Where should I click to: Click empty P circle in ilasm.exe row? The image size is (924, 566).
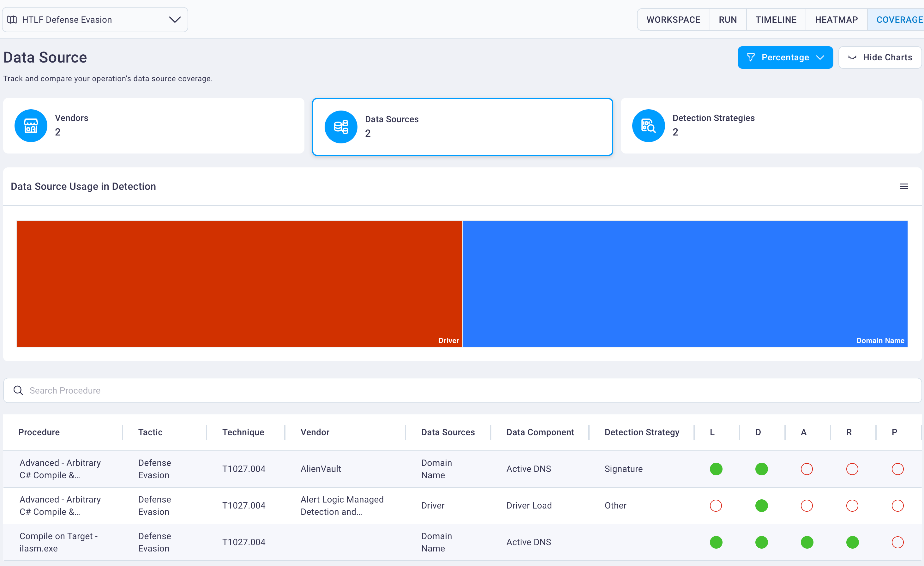click(897, 542)
